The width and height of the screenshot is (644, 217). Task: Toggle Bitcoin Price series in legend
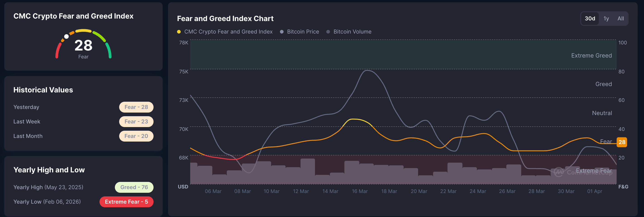[303, 32]
